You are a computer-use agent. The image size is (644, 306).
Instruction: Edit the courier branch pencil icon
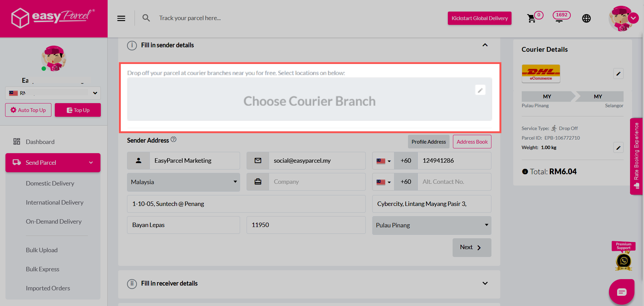[480, 90]
